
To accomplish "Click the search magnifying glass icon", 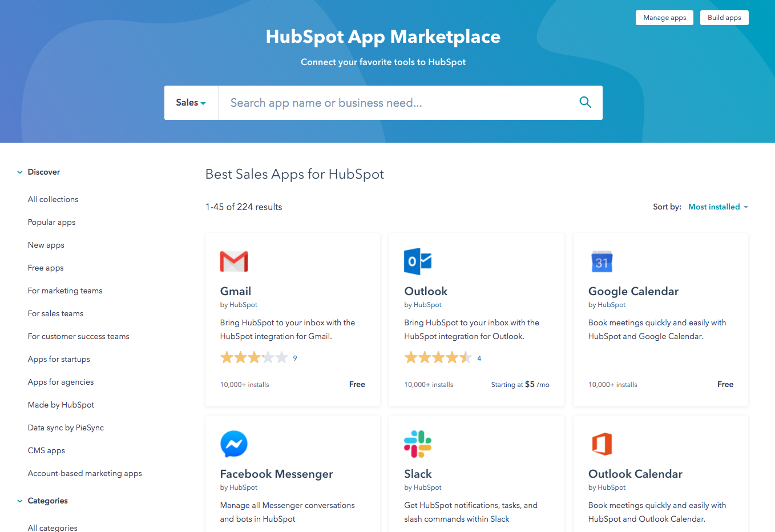I will click(585, 102).
